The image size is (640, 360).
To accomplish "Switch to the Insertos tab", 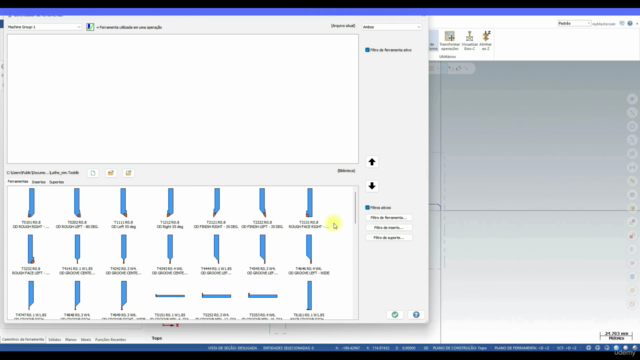I will click(x=39, y=182).
